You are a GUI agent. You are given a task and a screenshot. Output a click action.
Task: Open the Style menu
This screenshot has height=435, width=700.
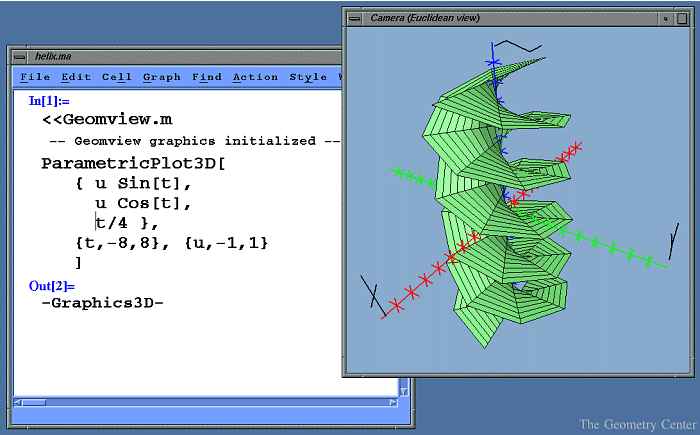[x=308, y=77]
